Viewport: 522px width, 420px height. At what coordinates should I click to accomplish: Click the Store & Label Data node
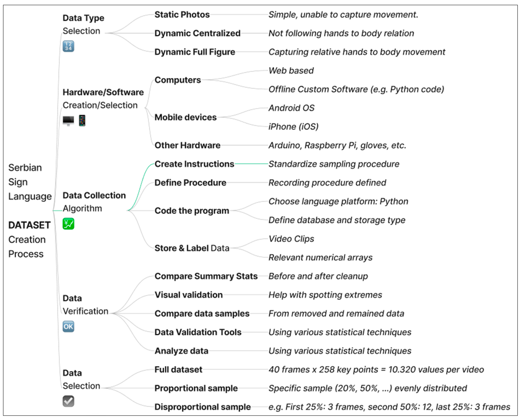192,248
